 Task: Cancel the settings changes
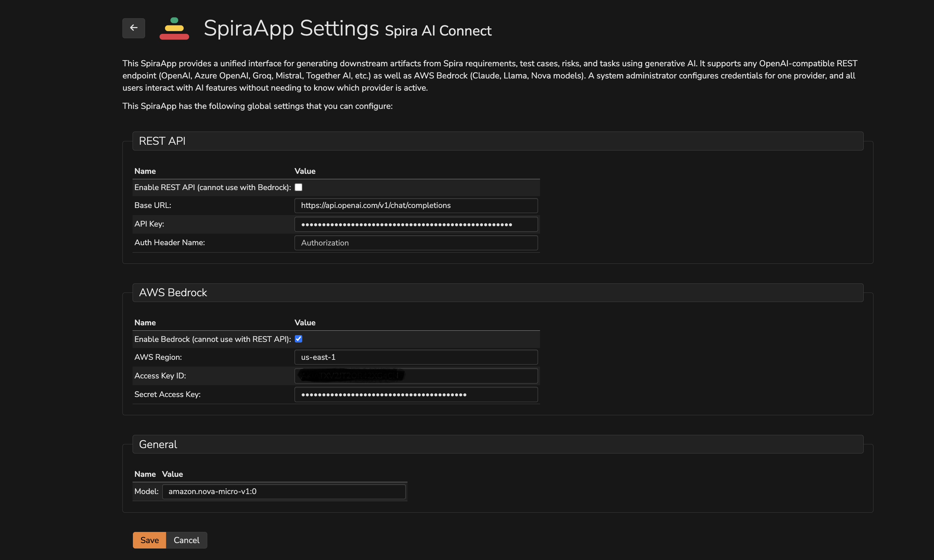186,540
